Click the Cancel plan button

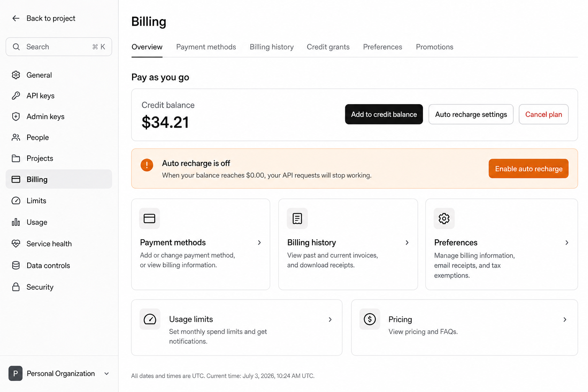[544, 114]
